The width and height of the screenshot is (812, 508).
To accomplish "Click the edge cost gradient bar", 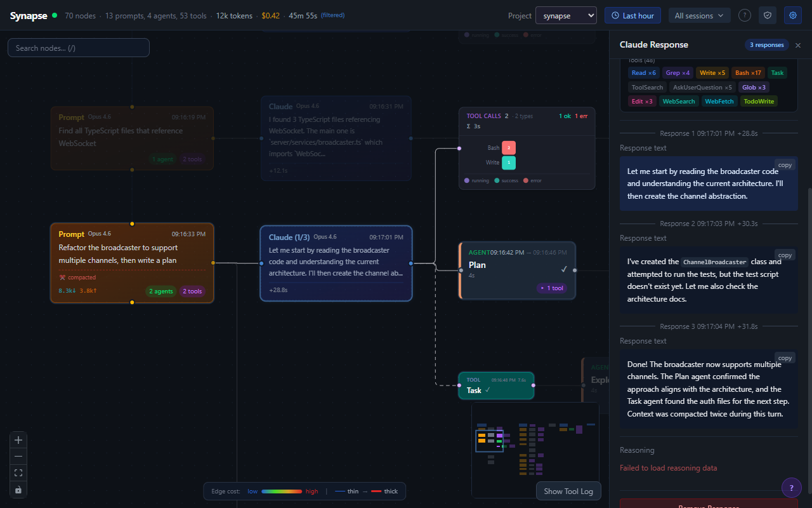I will (282, 491).
